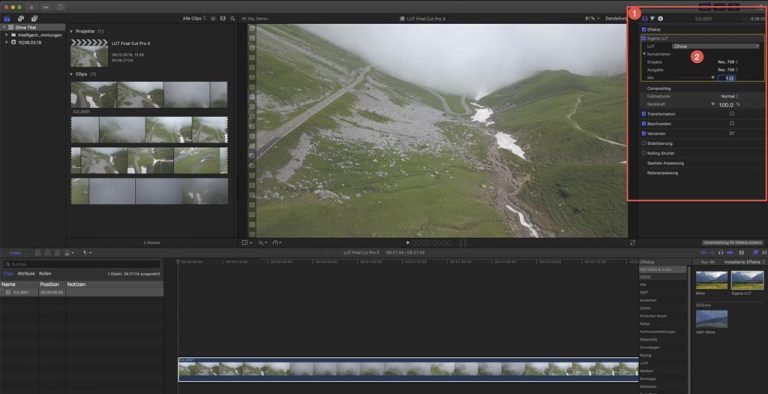Open the retiming speed popup below viewer
The height and width of the screenshot is (394, 768).
(277, 243)
